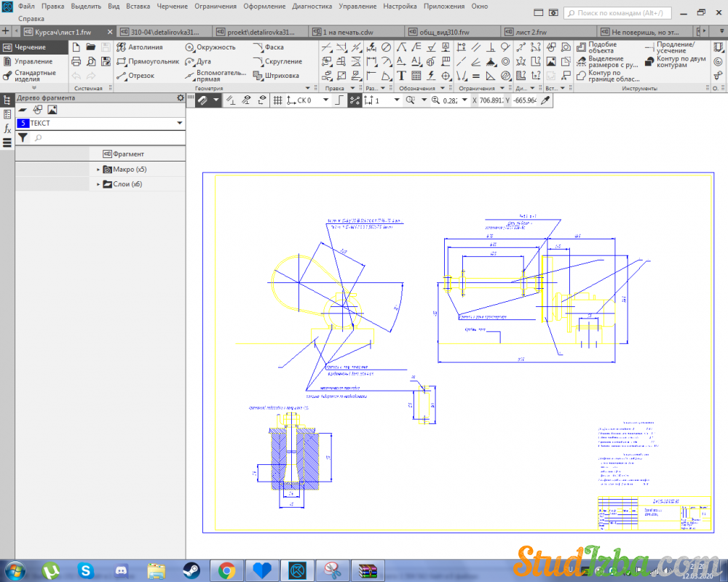
Task: Expand the Слои (x6) tree node
Action: 98,185
